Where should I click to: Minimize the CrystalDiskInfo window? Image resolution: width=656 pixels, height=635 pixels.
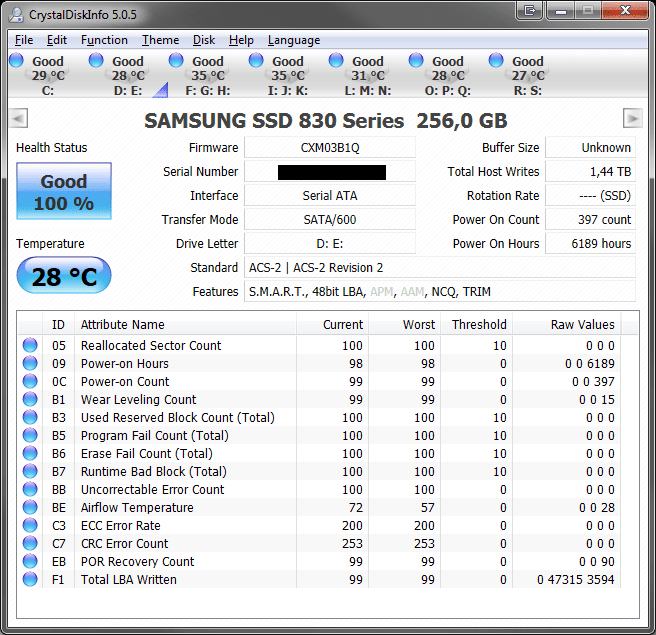[561, 10]
